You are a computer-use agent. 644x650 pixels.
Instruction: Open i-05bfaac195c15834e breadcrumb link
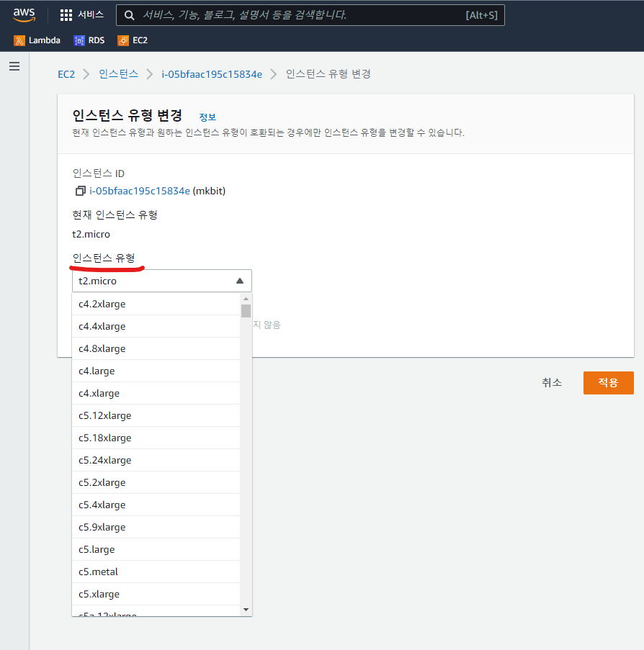[x=212, y=74]
